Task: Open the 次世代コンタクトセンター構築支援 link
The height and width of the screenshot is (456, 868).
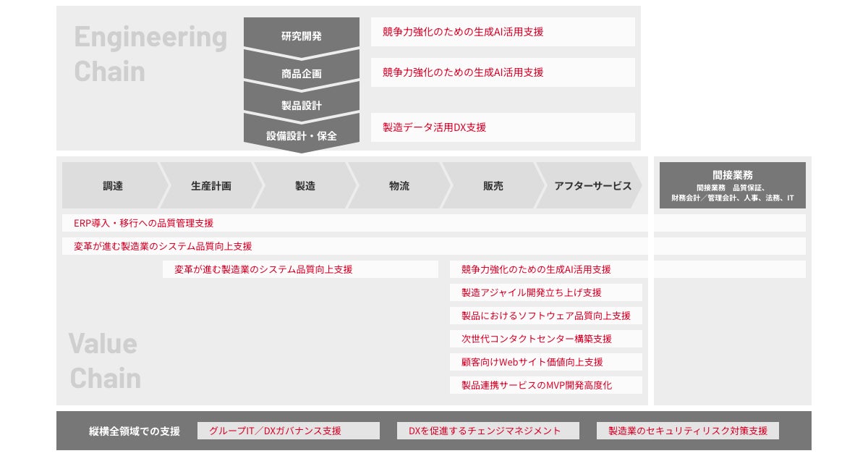Action: 546,339
